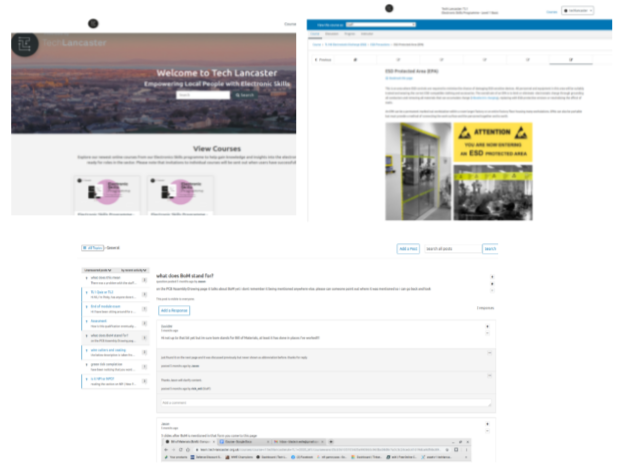
Task: Click 'Bookmark this page' link
Action: (x=399, y=78)
